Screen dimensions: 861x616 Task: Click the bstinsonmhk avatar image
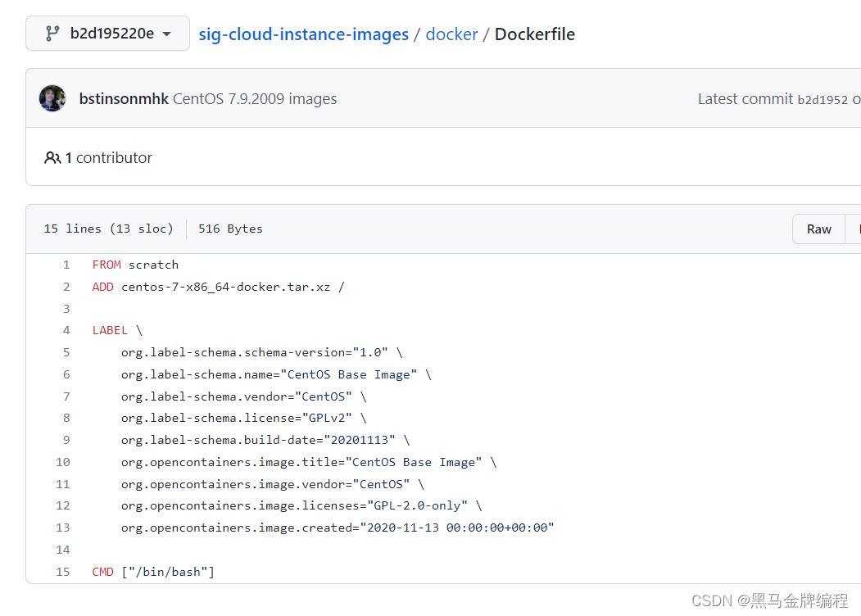point(52,98)
